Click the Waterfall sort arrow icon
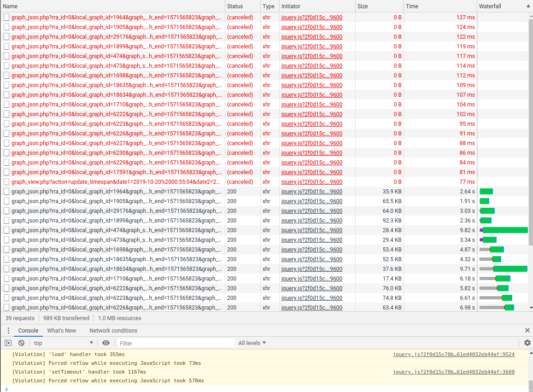533x392 pixels. click(528, 6)
